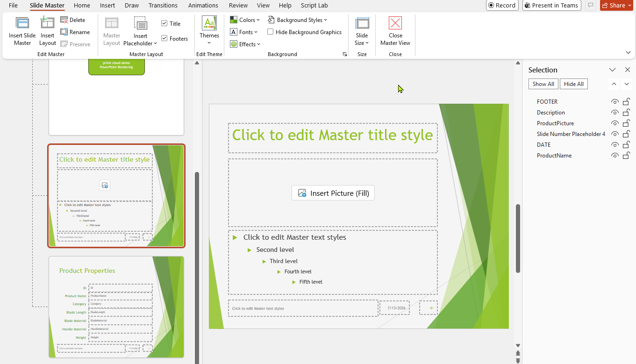Screen dimensions: 636x364
Task: Open the Comments pane icon
Action: coord(591,6)
